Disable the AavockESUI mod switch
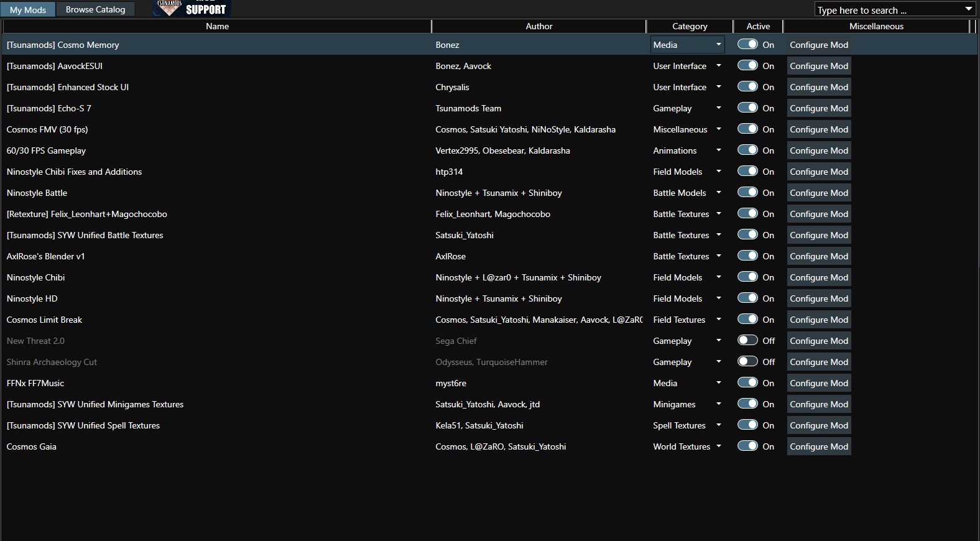980x541 pixels. coord(747,66)
